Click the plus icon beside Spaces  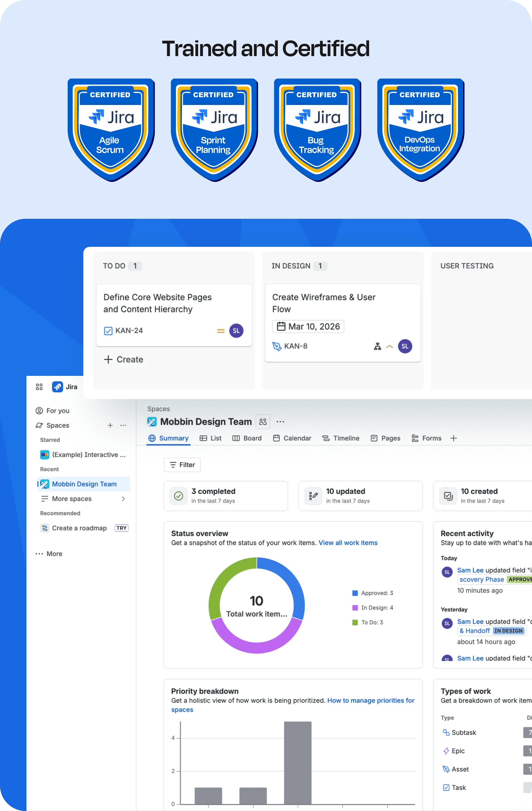pyautogui.click(x=110, y=425)
